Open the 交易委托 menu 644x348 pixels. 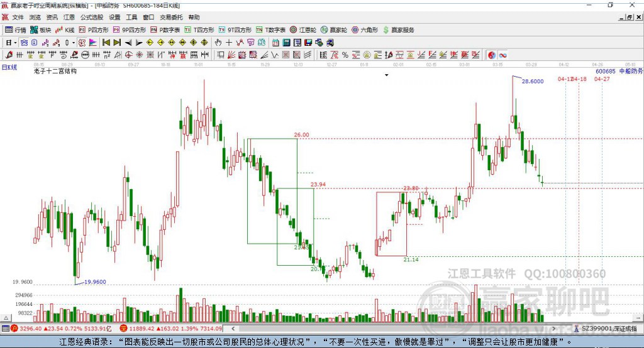click(171, 17)
